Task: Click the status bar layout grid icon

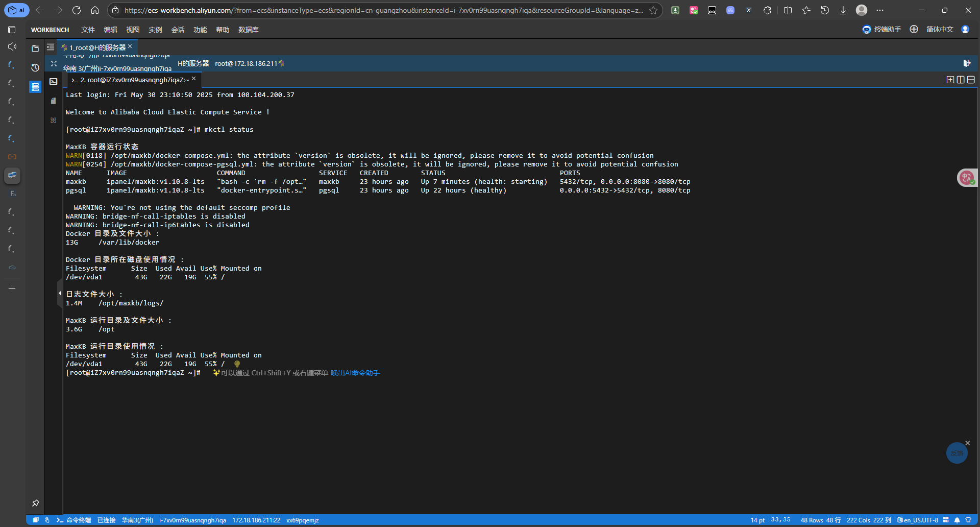Action: click(946, 520)
